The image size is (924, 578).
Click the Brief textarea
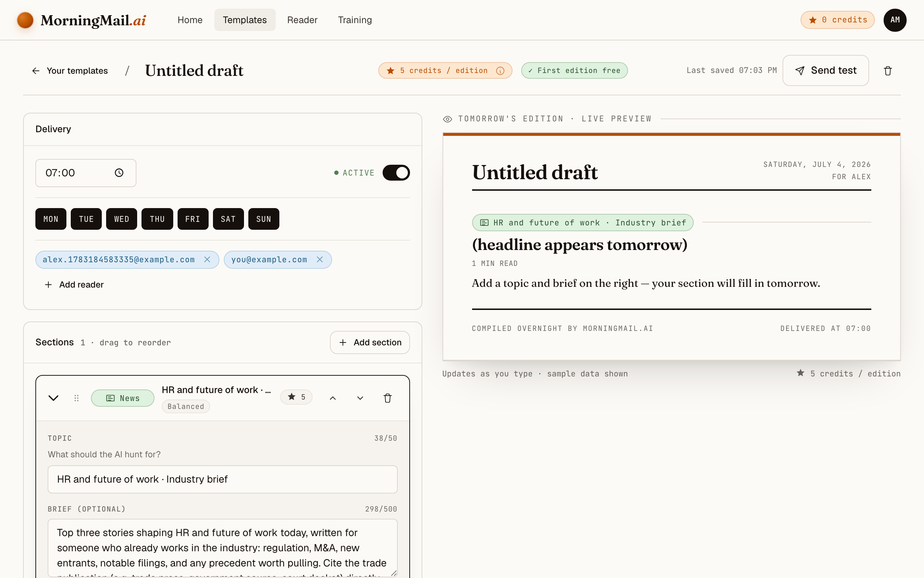[223, 548]
